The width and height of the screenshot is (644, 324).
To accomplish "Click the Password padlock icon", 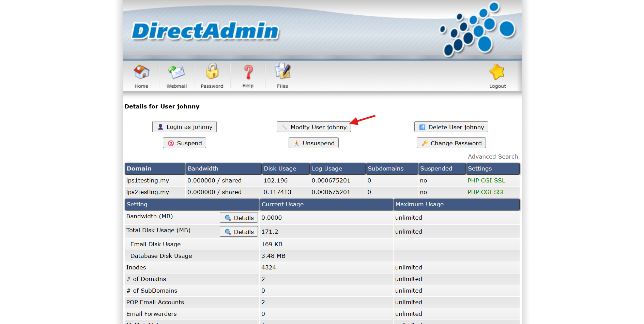I will coord(212,76).
